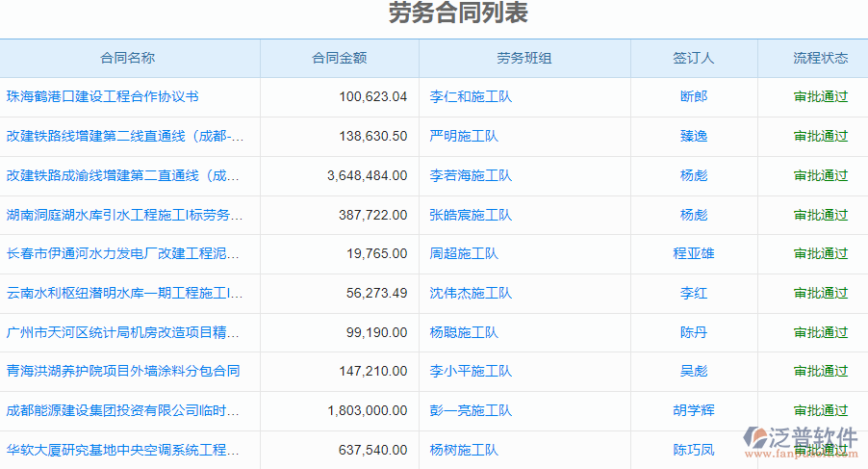Click the 泛普软件 logo icon
The width and height of the screenshot is (868, 469).
point(757,438)
